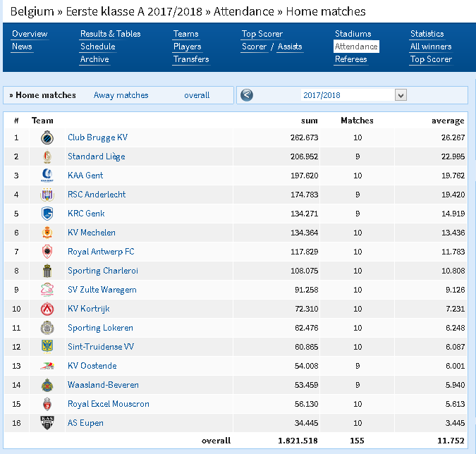Open the RSC Anderlecht team link

(97, 195)
